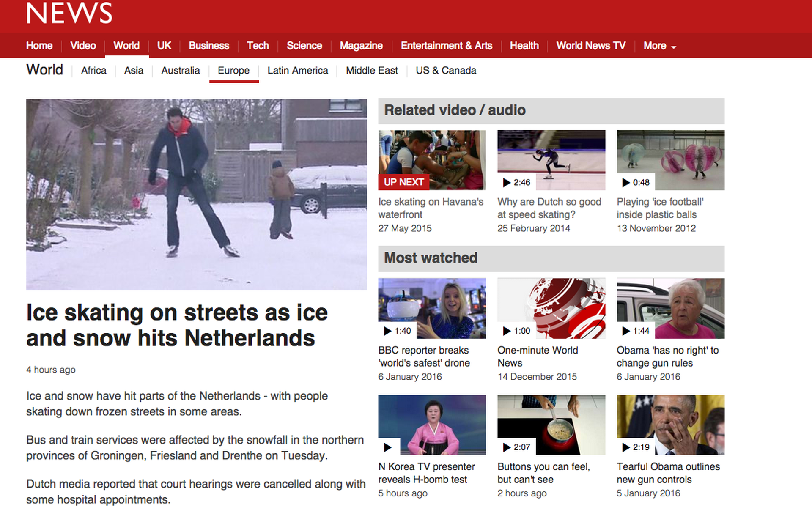The width and height of the screenshot is (812, 507).
Task: Play the 2:07 buttons video
Action: (516, 447)
